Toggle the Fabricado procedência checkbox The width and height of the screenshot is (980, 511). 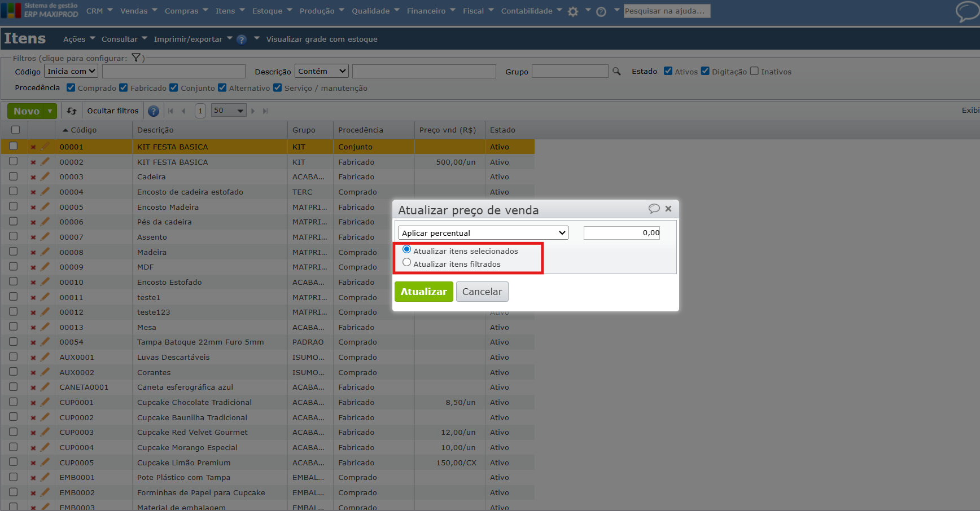coord(124,87)
